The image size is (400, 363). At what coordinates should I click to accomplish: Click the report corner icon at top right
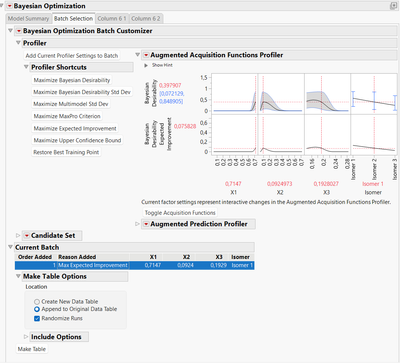coord(393,6)
